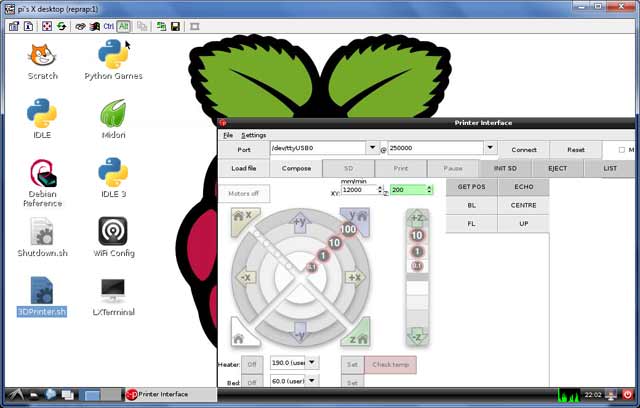Click the red logout power icon
Image resolution: width=640 pixels, height=408 pixels.
click(x=627, y=395)
